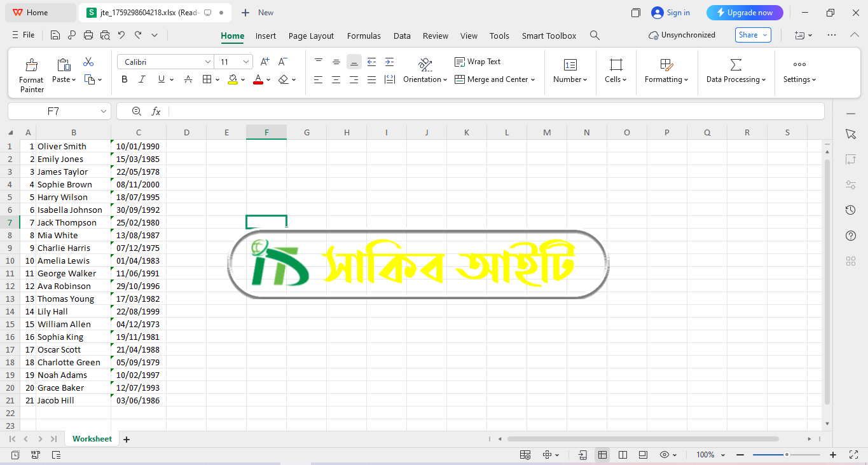
Task: Click the strikethrough text icon
Action: [x=188, y=79]
